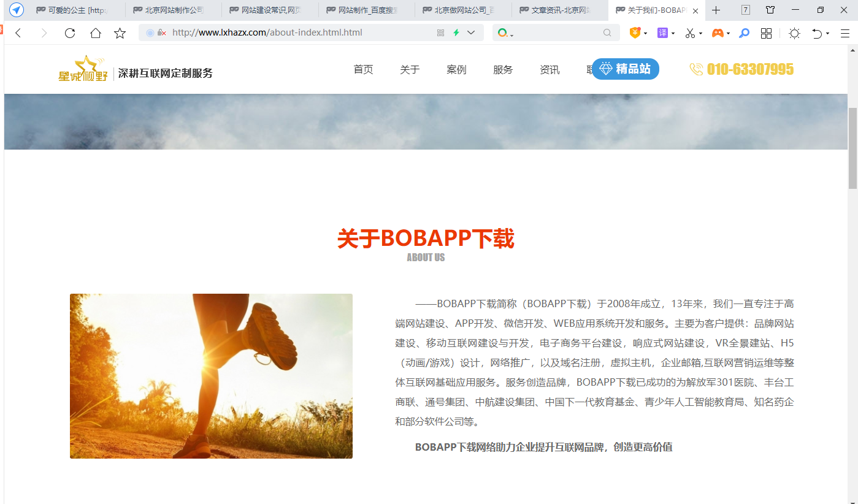Open the 案例 navigation link
This screenshot has width=858, height=504.
click(x=456, y=69)
